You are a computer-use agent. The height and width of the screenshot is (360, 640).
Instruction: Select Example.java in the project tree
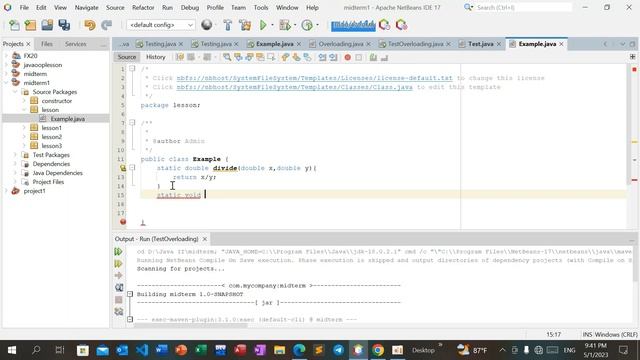click(x=67, y=119)
